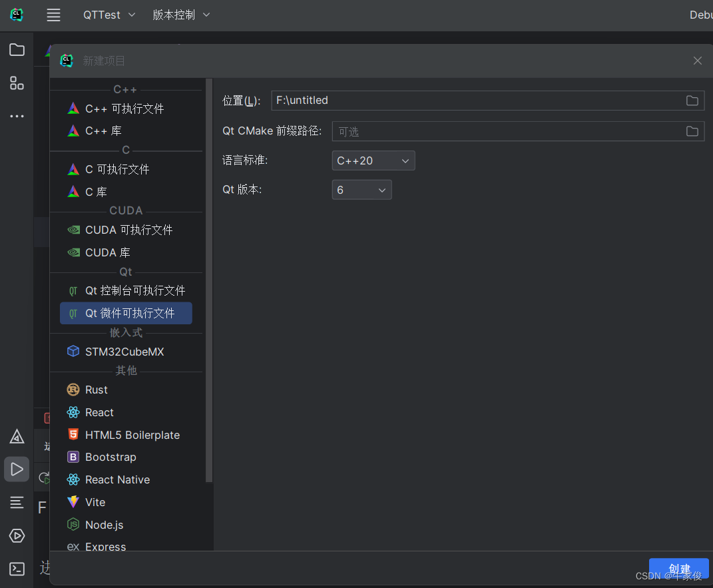This screenshot has width=713, height=588.
Task: Open the 语言标准 C++20 dropdown
Action: [x=373, y=160]
